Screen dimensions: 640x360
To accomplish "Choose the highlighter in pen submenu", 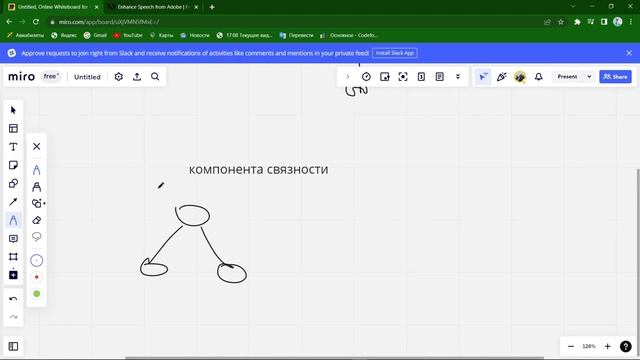I will click(x=37, y=187).
